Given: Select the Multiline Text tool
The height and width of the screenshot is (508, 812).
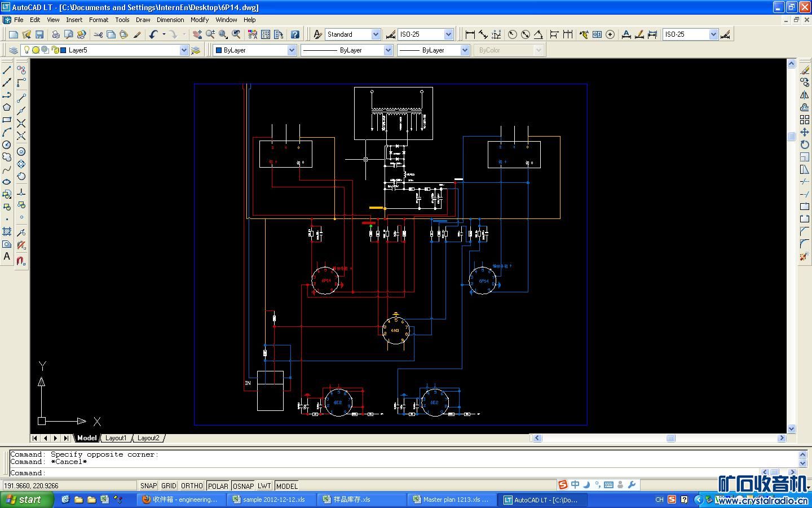Looking at the screenshot, I should tap(7, 256).
